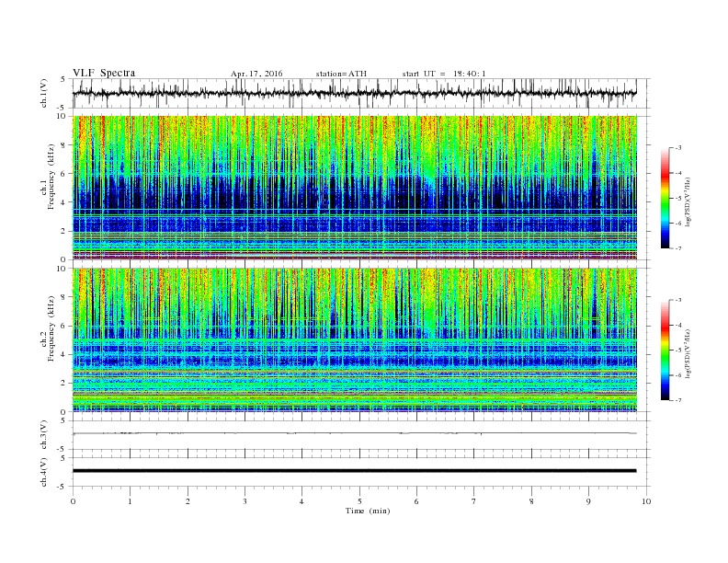Click the "8" kHz tick on ch.1 spectrogram
Viewport: 728px width, 563px height.
[x=65, y=145]
